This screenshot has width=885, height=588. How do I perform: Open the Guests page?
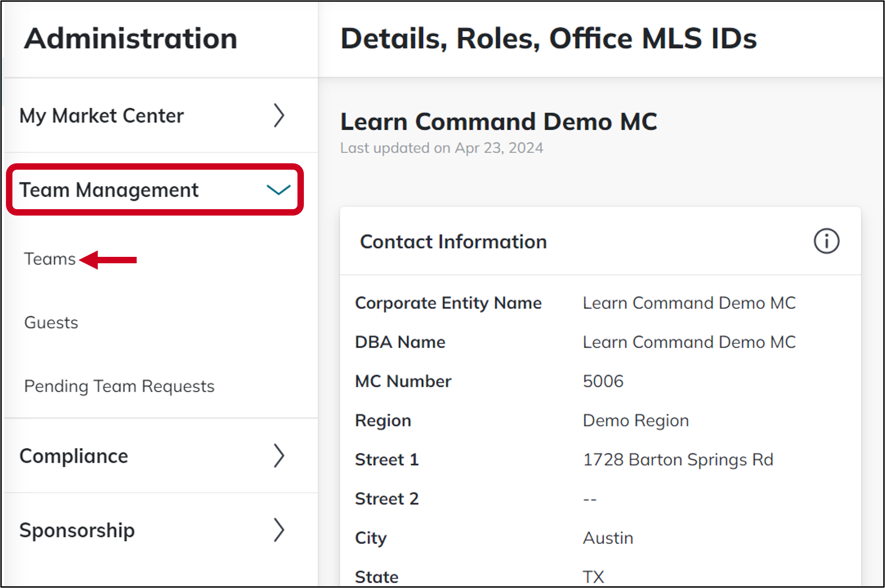(50, 322)
